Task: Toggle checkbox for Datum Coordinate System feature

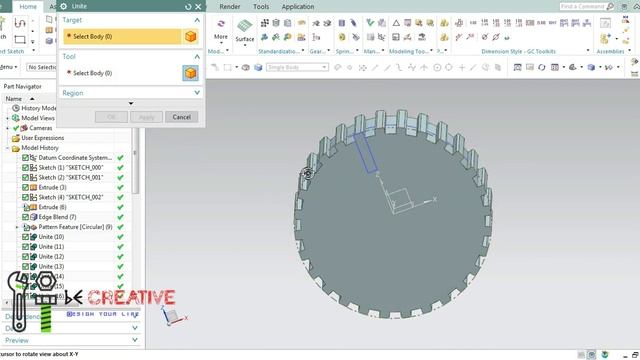Action: (25, 158)
